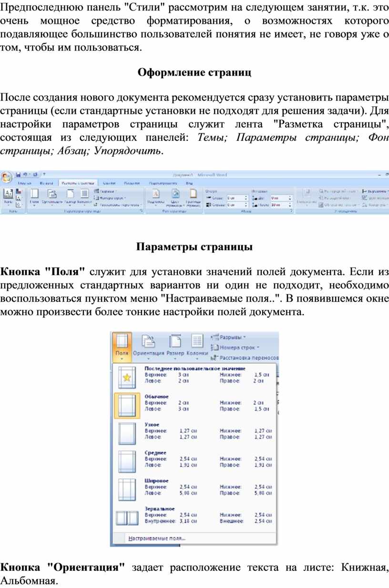Click the Темы themes button in the top ribbon
Screen dimensions: 389x588
(8, 196)
